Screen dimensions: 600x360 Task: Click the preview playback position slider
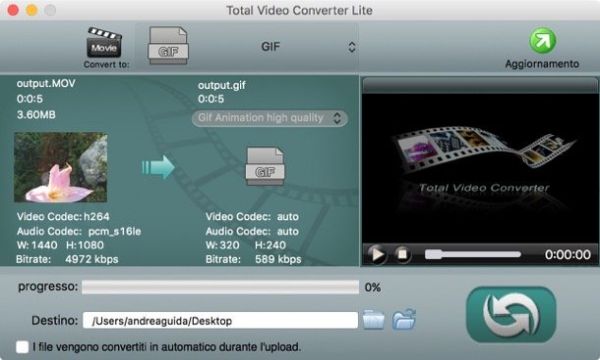click(x=473, y=254)
